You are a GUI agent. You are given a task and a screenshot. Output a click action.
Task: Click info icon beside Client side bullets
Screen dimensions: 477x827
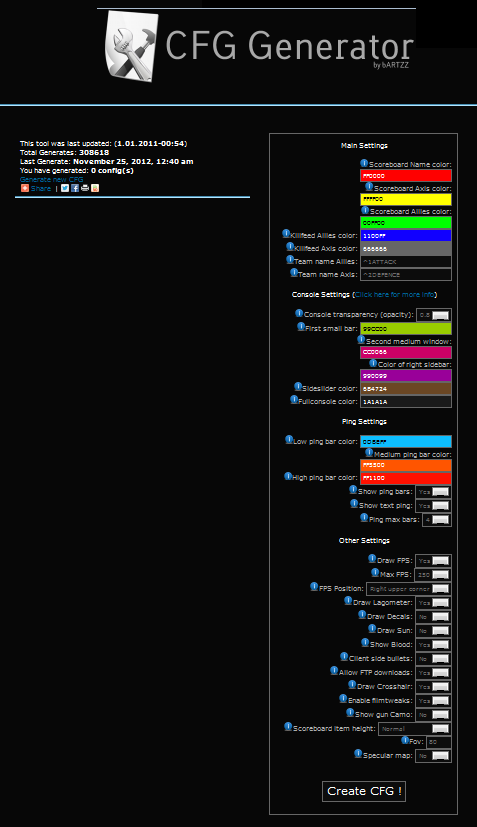[345, 657]
